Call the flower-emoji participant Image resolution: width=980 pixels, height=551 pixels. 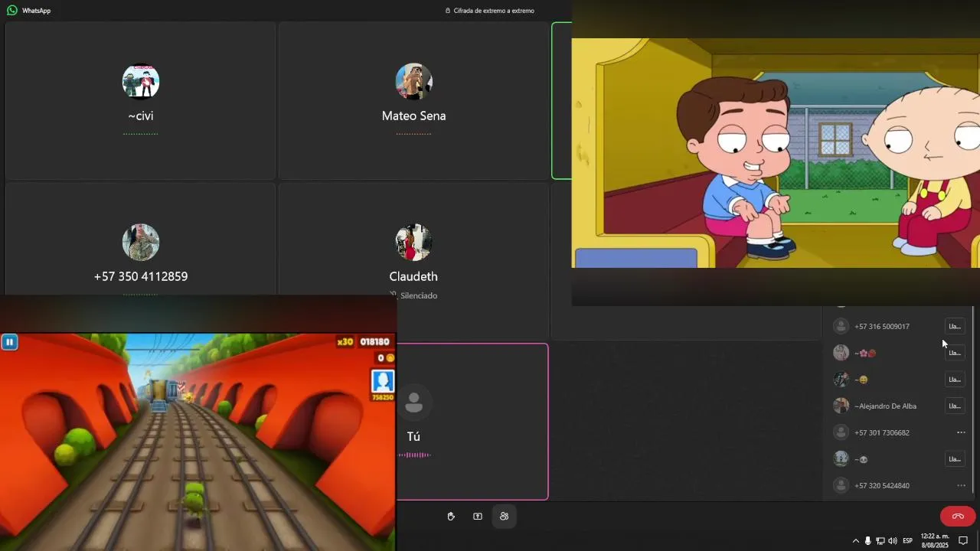pos(955,353)
